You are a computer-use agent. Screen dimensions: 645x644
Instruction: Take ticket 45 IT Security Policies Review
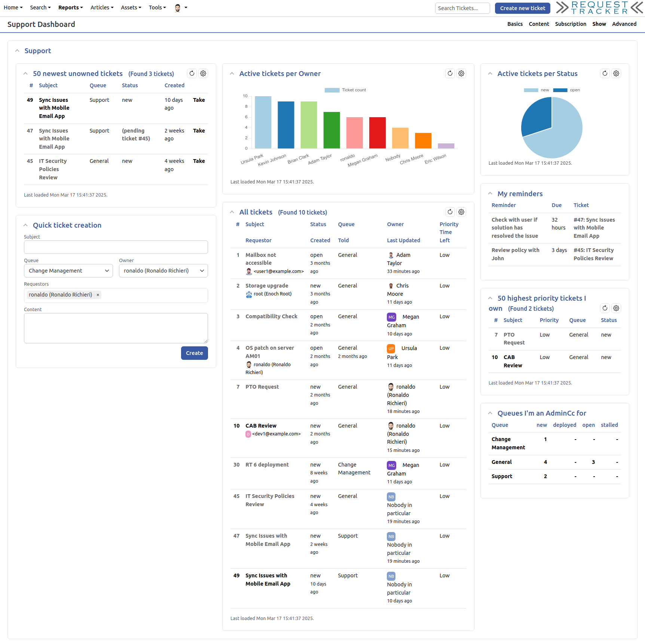(x=199, y=161)
